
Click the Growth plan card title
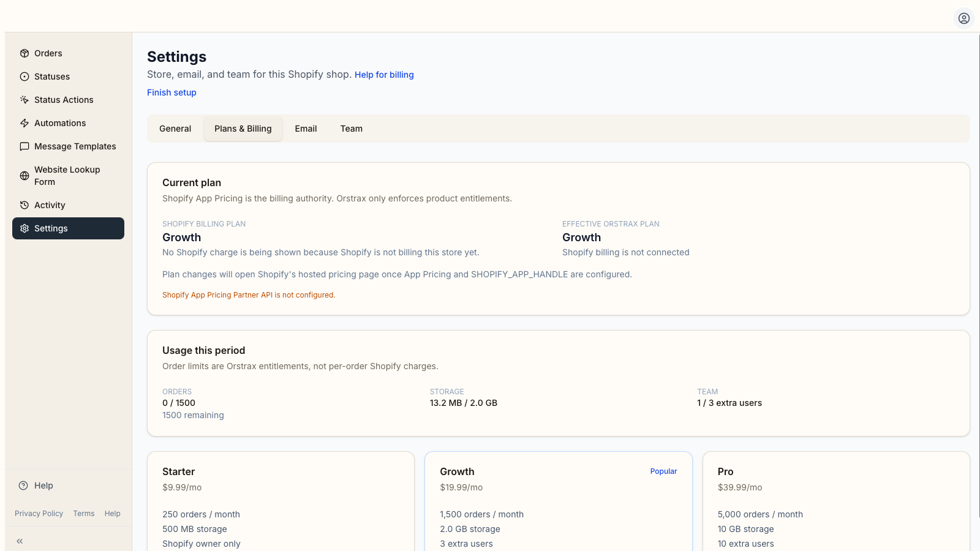tap(457, 471)
